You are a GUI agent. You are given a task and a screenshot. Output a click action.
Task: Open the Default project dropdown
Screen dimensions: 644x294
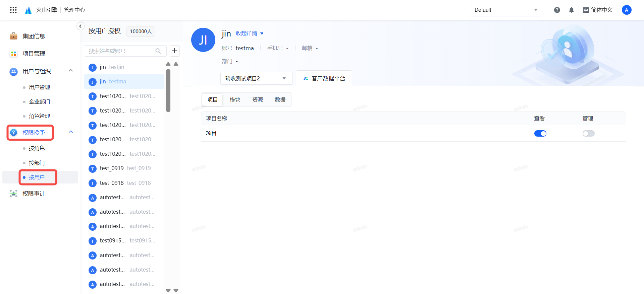pos(506,10)
